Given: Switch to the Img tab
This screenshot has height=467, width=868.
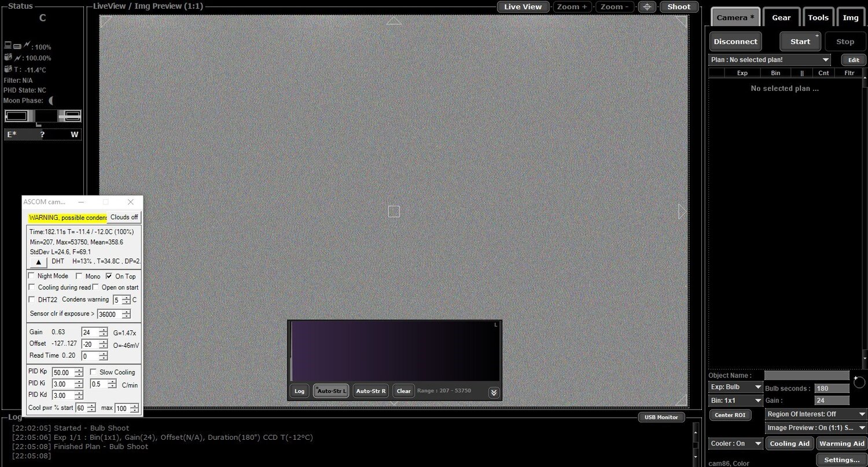Looking at the screenshot, I should click(x=851, y=17).
